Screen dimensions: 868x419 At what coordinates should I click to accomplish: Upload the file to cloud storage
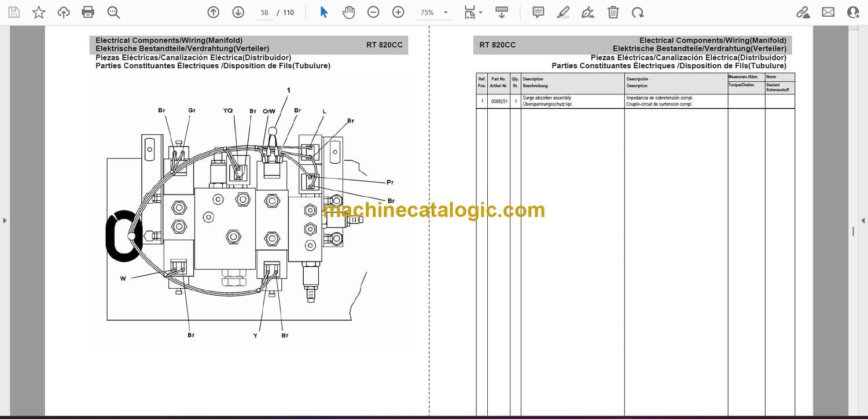(x=64, y=12)
